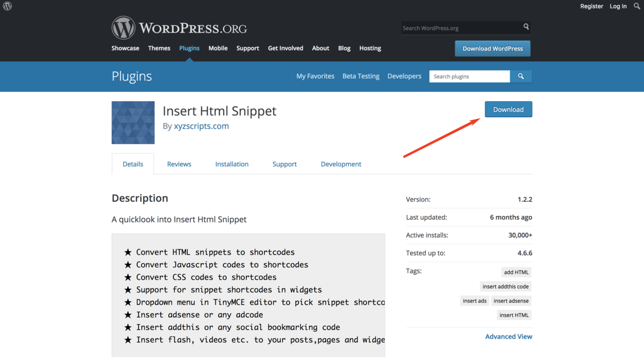Open the Advanced View link
Image resolution: width=644 pixels, height=357 pixels.
coord(509,337)
